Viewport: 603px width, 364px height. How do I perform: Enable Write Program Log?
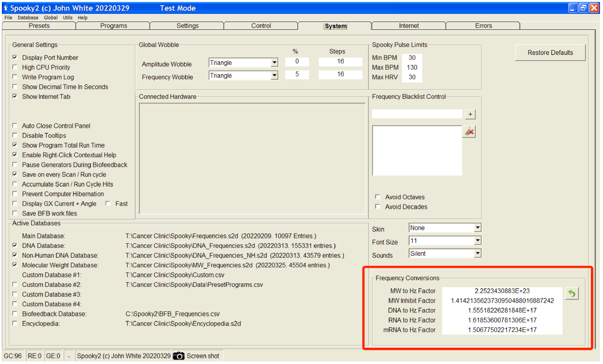[x=15, y=77]
